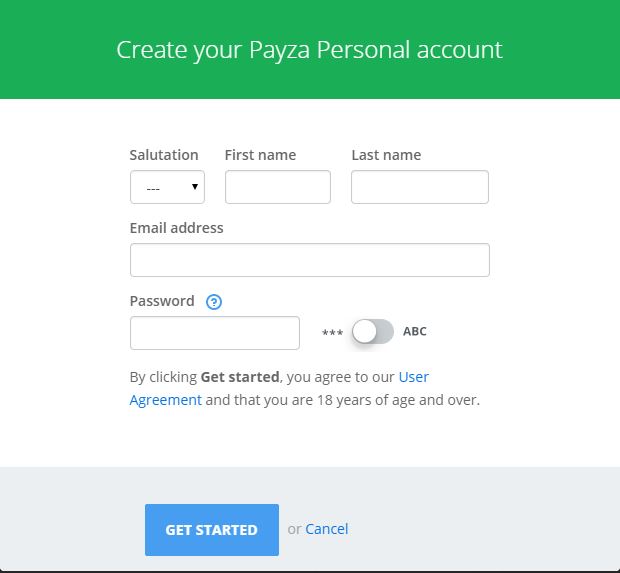620x573 pixels.
Task: Click the GET STARTED button
Action: [x=211, y=530]
